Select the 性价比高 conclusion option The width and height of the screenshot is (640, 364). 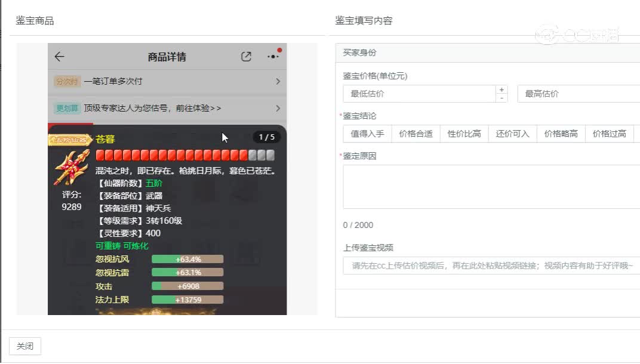click(464, 134)
